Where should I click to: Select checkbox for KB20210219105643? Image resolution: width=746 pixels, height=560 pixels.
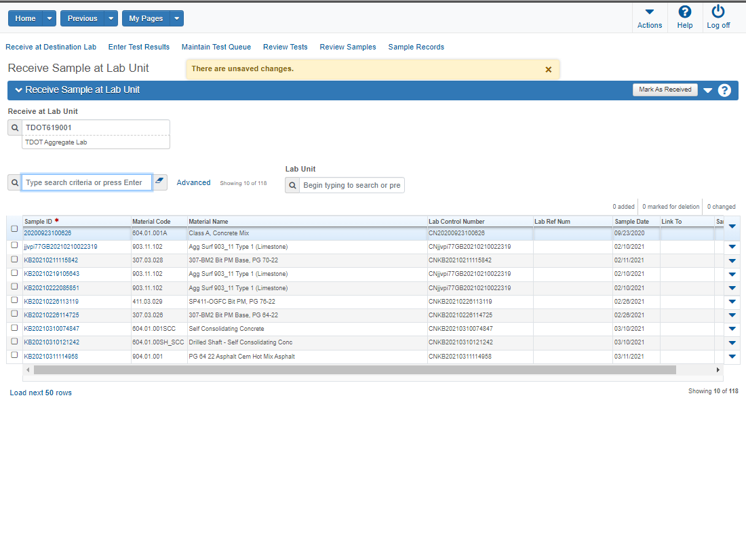click(x=14, y=273)
